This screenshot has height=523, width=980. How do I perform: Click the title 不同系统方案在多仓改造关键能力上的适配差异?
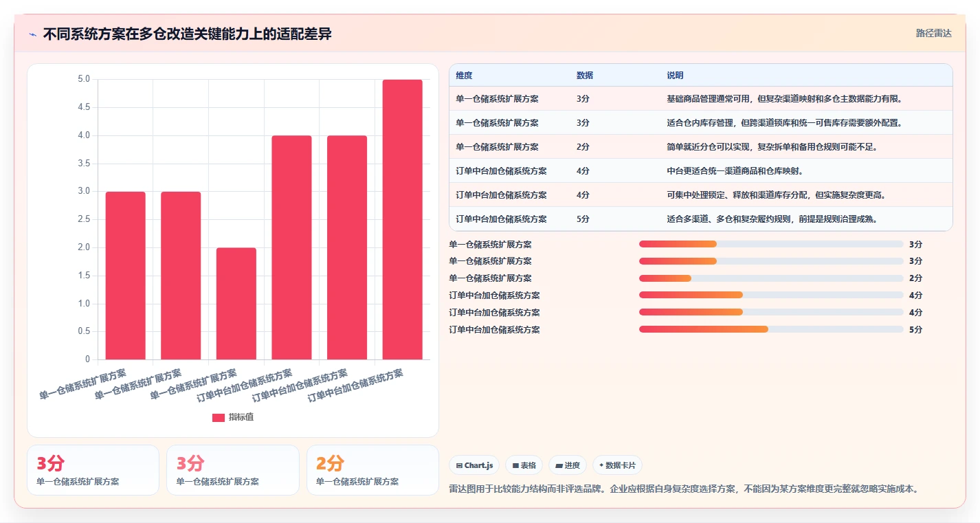pos(188,34)
